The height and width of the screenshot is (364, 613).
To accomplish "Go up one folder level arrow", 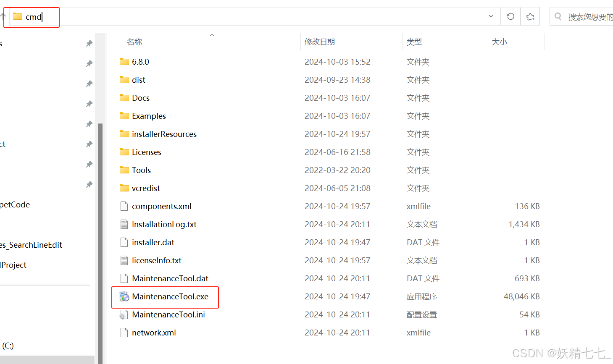I will [x=3, y=16].
